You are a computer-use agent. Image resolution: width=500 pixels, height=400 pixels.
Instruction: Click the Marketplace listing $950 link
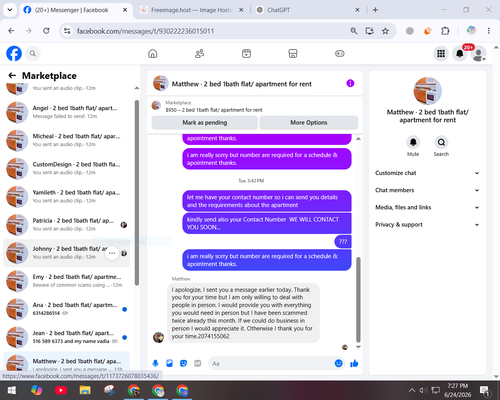click(x=214, y=110)
